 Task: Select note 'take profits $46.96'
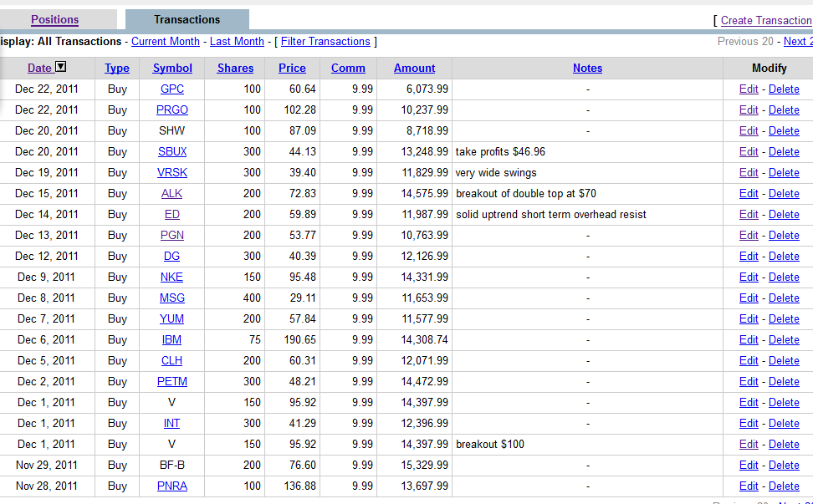(x=500, y=152)
